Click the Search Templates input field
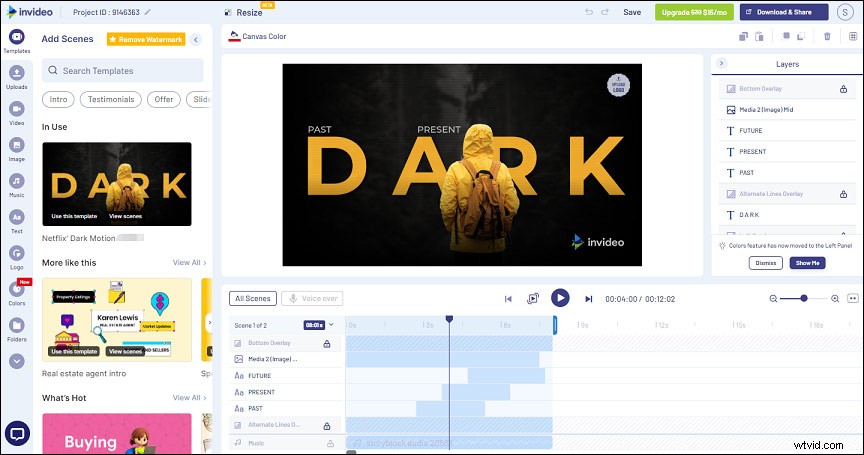The height and width of the screenshot is (455, 864). click(125, 71)
